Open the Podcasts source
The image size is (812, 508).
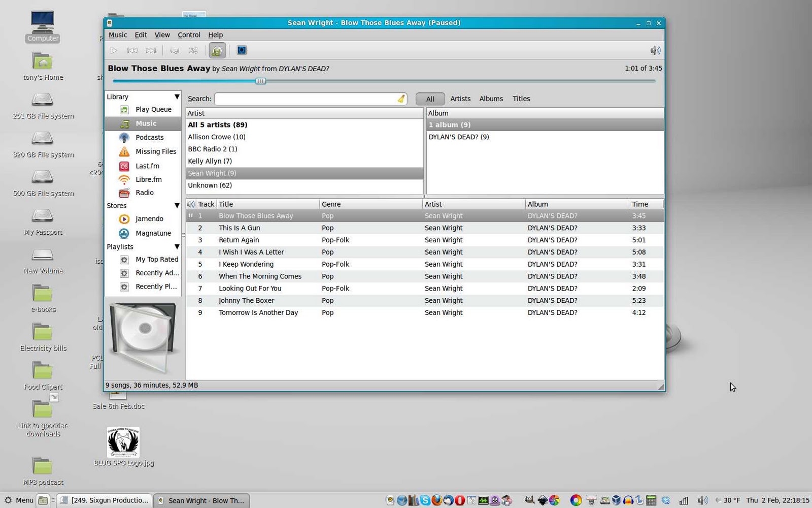click(150, 137)
